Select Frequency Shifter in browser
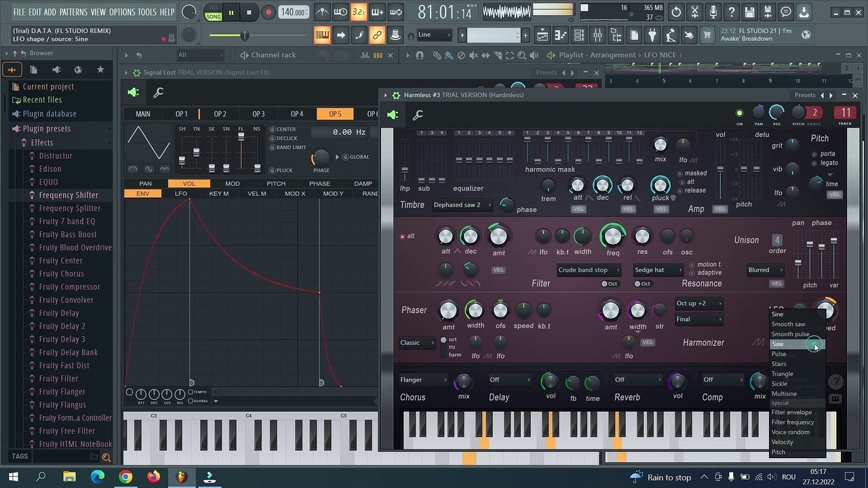Viewport: 868px width, 488px height. tap(68, 195)
